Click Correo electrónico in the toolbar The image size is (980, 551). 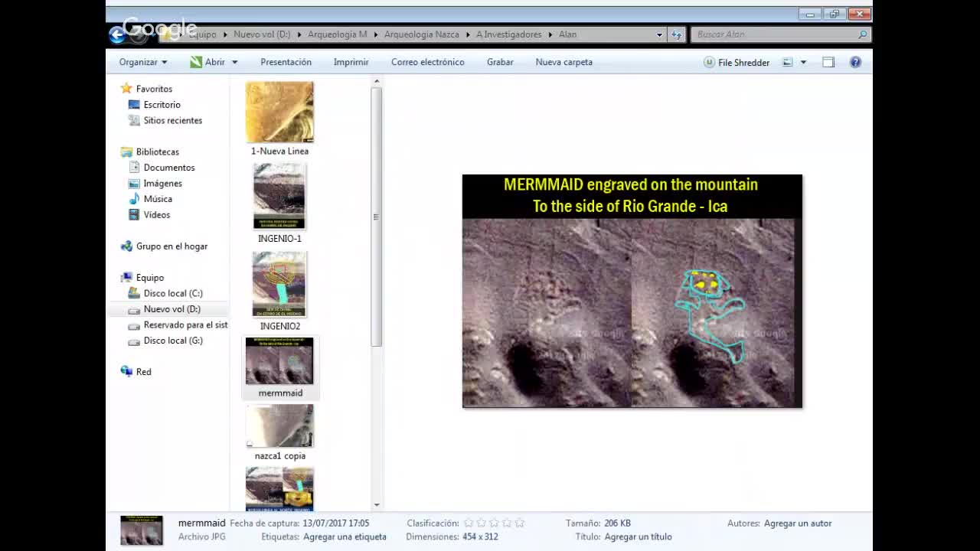pos(427,62)
